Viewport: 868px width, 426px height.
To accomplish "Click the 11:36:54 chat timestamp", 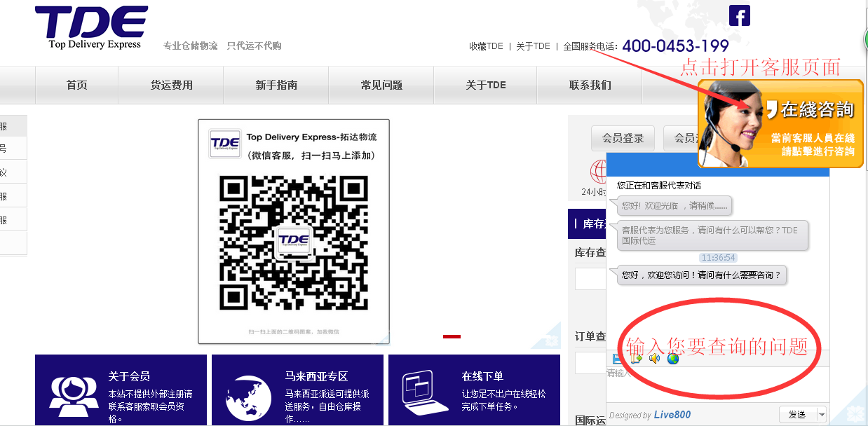I will click(718, 258).
